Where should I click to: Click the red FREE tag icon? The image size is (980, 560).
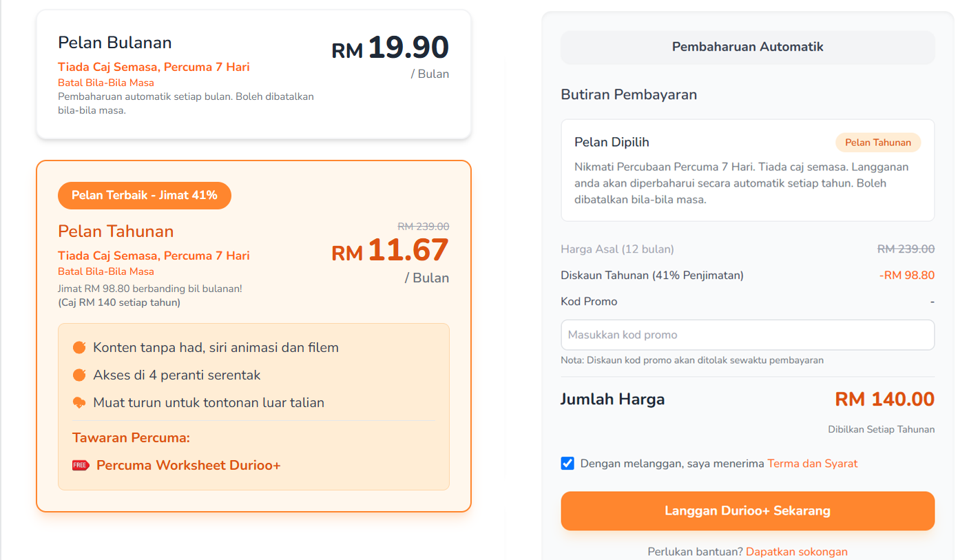tap(81, 465)
